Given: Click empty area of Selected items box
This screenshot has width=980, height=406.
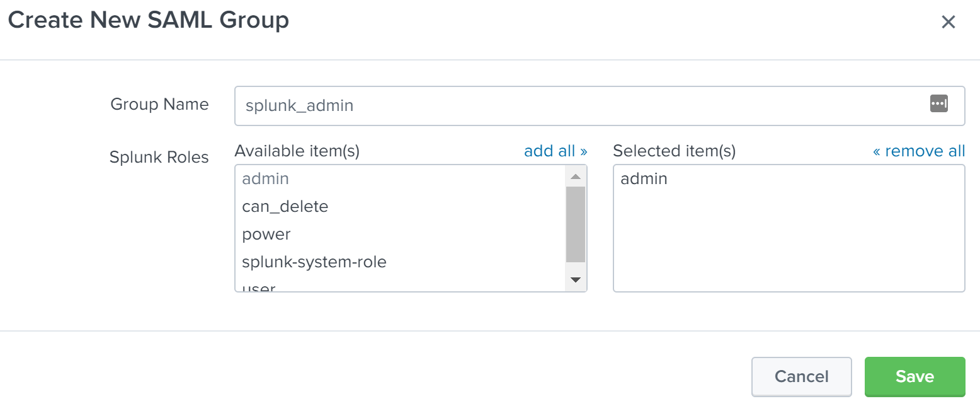Looking at the screenshot, I should (x=789, y=246).
